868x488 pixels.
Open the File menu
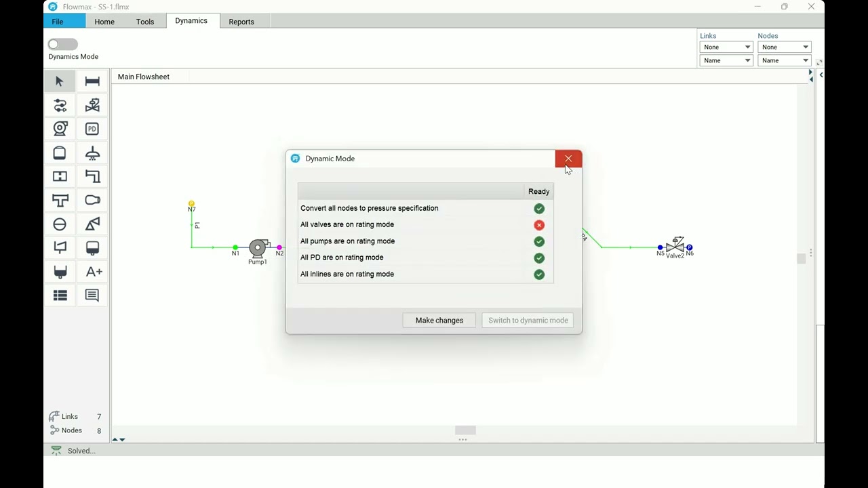[58, 22]
